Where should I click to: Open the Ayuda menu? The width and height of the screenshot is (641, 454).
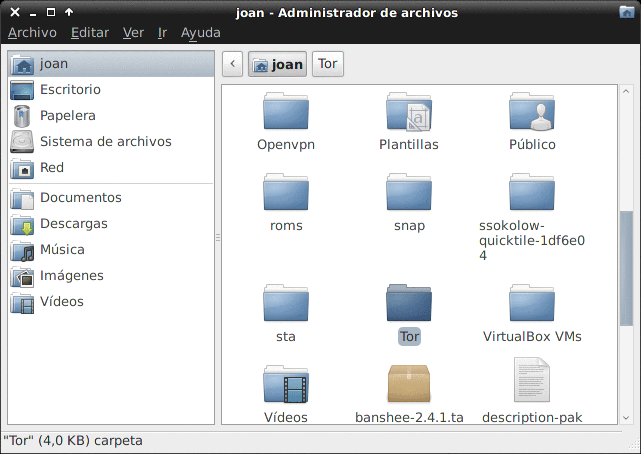201,33
